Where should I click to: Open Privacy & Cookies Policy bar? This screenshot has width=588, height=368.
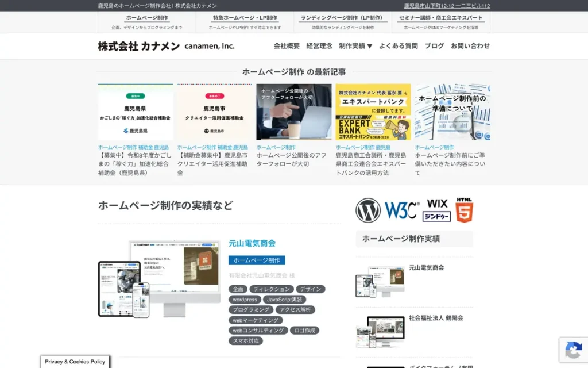pos(75,362)
